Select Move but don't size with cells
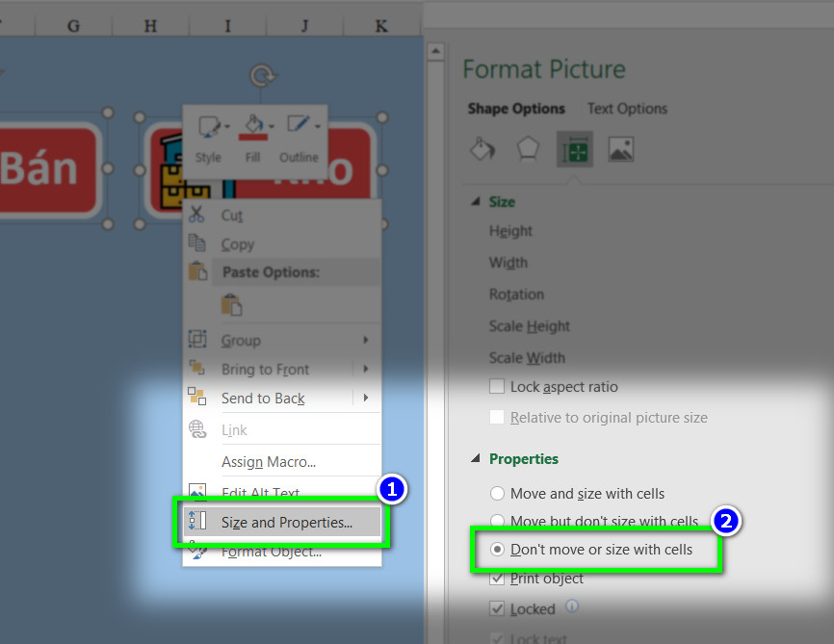This screenshot has height=644, width=834. click(497, 520)
